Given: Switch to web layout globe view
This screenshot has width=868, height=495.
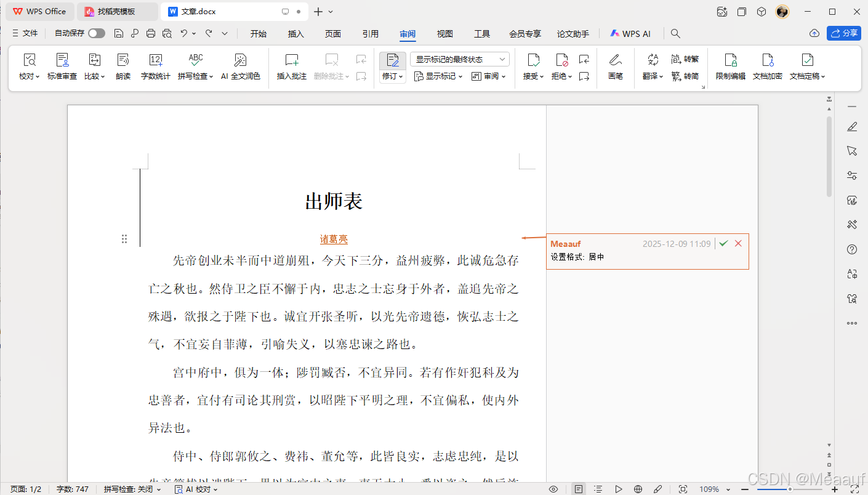Looking at the screenshot, I should pyautogui.click(x=638, y=489).
